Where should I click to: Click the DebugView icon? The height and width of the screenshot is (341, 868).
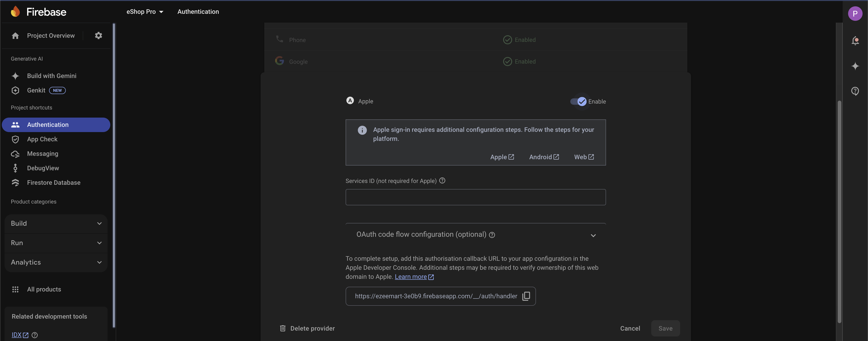tap(15, 168)
